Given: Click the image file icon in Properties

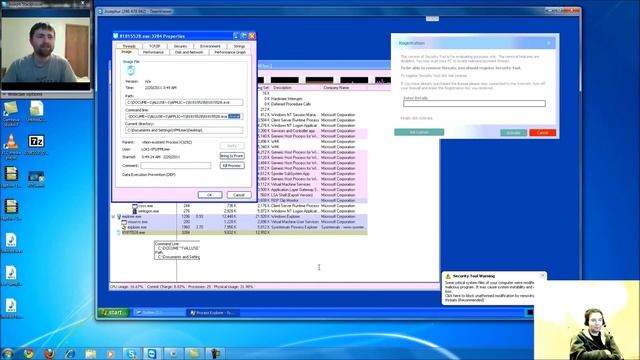Looking at the screenshot, I should tap(131, 71).
